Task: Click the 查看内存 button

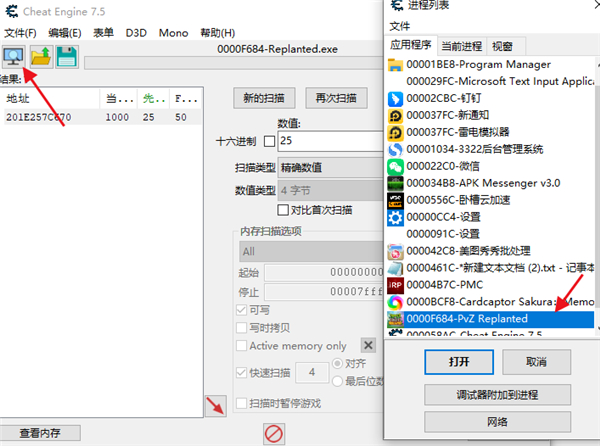Action: point(40,433)
